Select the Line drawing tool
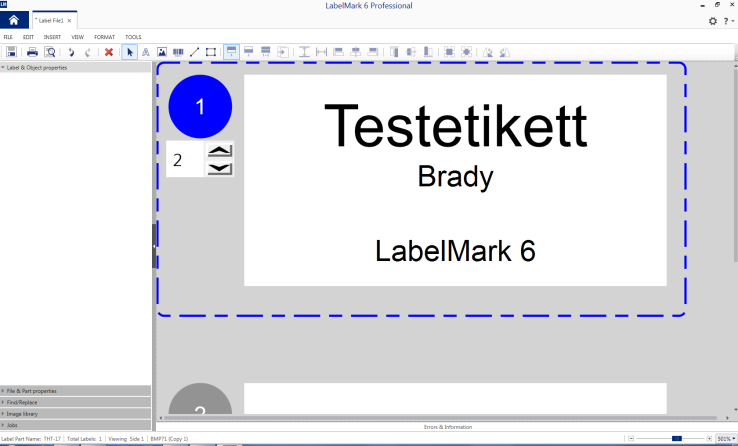This screenshot has width=738, height=446. pos(194,52)
